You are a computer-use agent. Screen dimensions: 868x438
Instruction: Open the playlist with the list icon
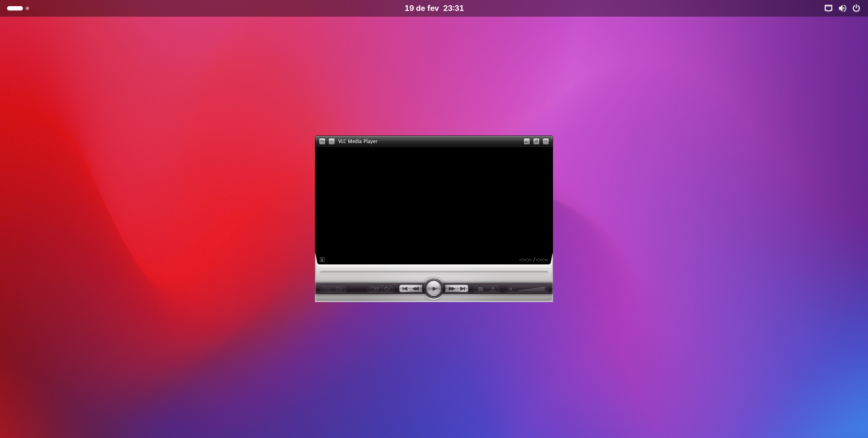click(327, 289)
